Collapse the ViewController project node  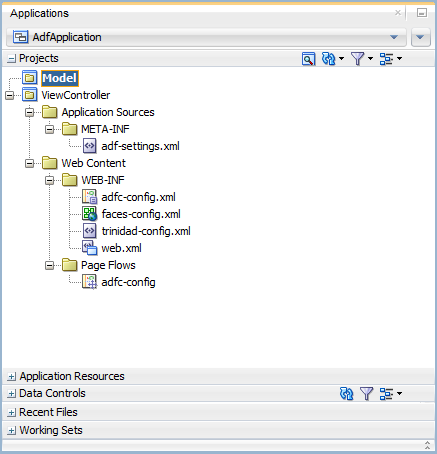pos(10,95)
